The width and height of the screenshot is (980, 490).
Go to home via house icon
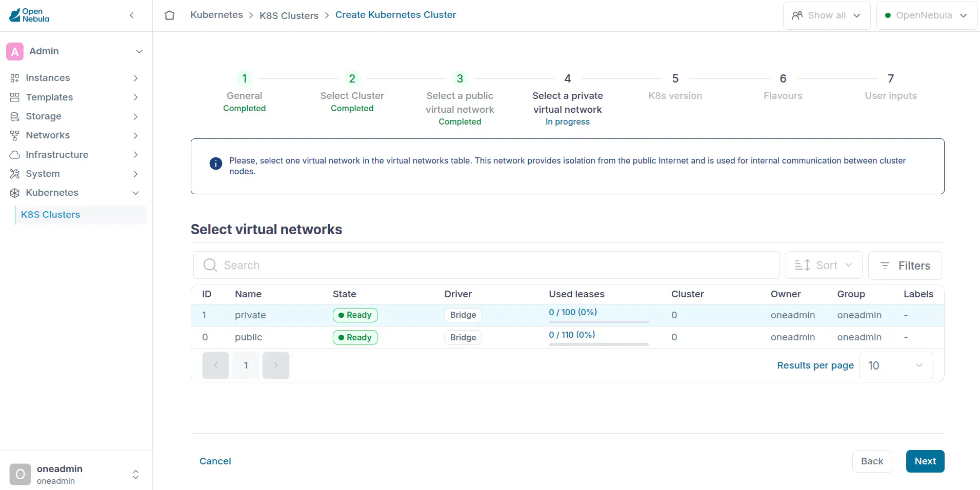coord(170,15)
